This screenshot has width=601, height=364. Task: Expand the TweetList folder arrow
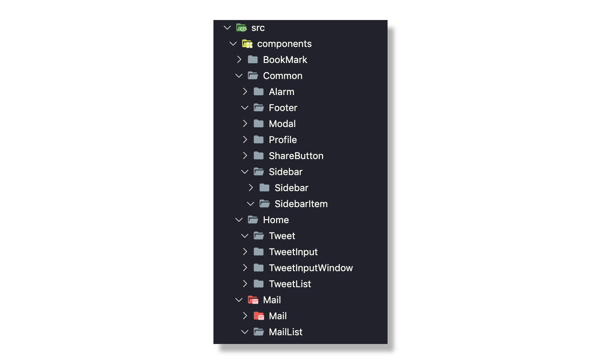[245, 284]
